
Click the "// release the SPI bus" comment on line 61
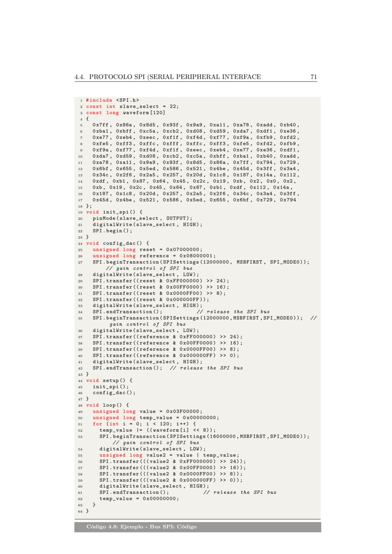(240, 492)
